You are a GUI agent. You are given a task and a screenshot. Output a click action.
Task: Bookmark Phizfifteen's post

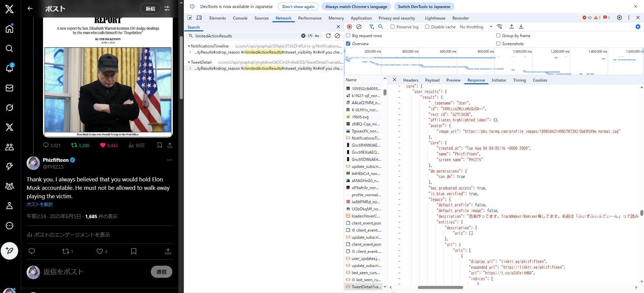tap(134, 251)
